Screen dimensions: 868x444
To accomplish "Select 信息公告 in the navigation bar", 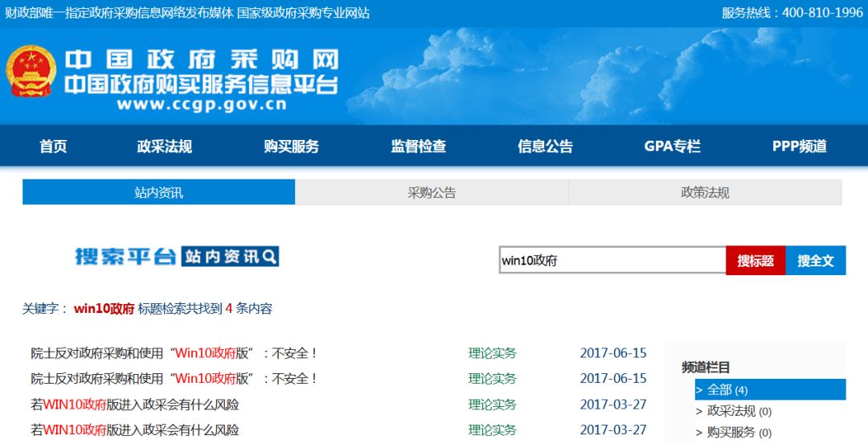I will 545,146.
